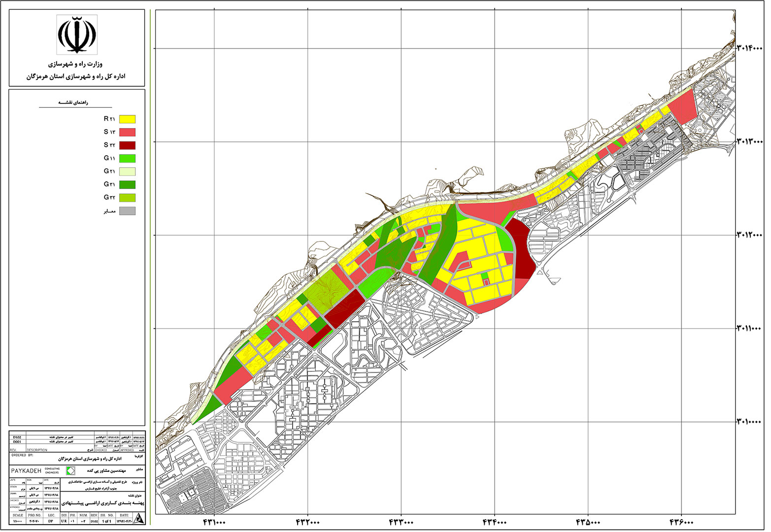Click the large dark red zone on map's east side
This screenshot has width=771, height=532.
(521, 251)
